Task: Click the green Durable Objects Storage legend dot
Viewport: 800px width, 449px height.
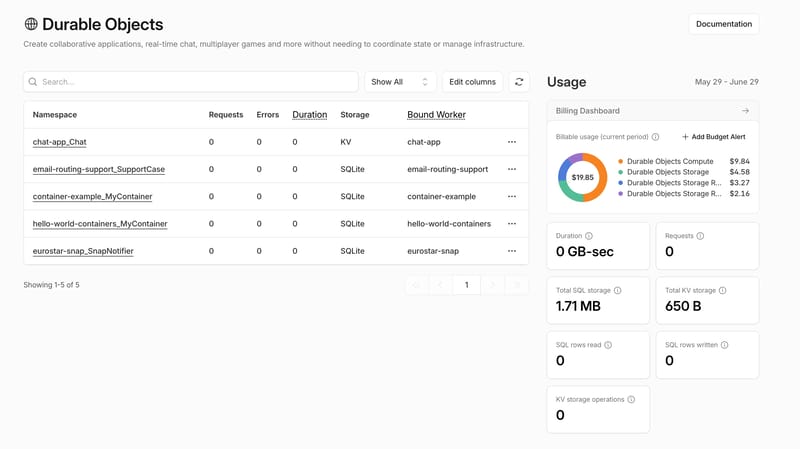Action: (620, 172)
